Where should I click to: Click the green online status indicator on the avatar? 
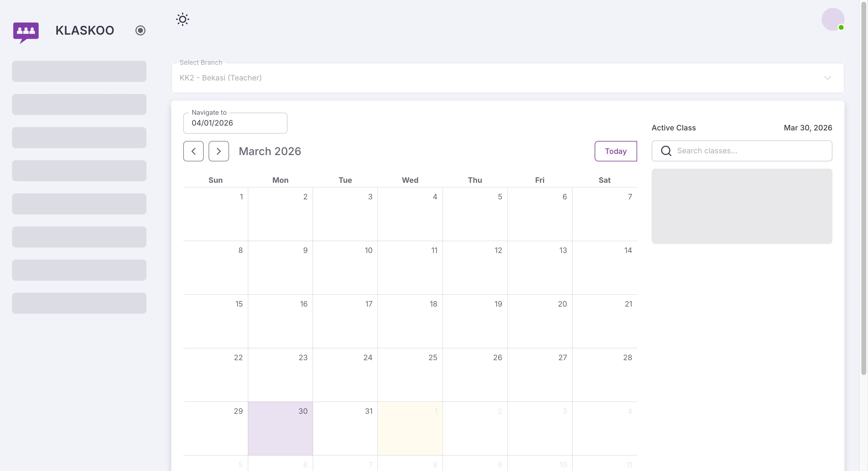click(x=842, y=27)
